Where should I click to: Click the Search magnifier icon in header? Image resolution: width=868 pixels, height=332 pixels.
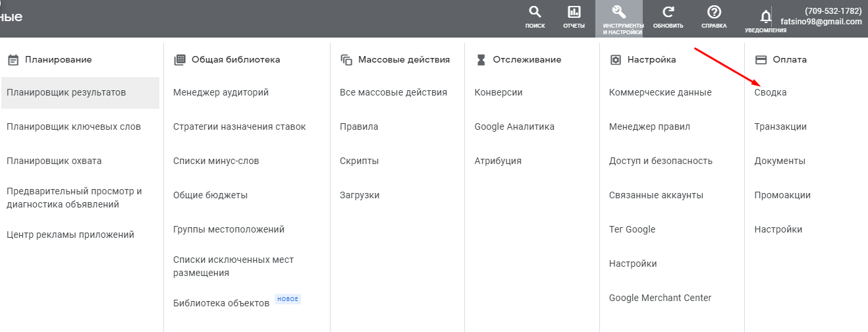535,13
